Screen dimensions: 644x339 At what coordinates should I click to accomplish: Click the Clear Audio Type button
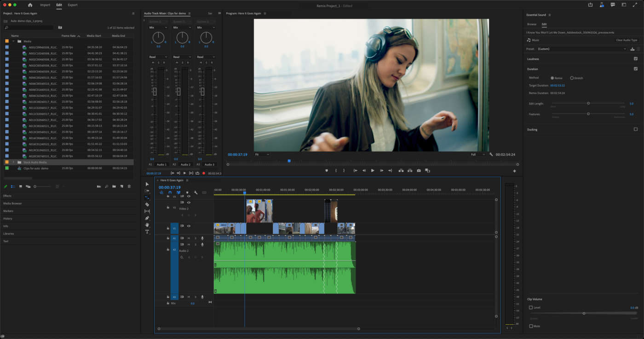coord(626,40)
